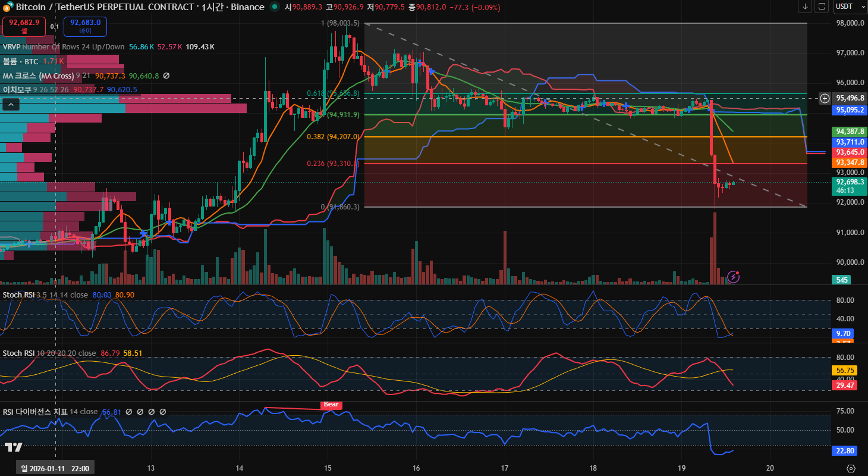Select the VRVP indicator legend
Viewport: 868px width, 476px height.
[12, 47]
